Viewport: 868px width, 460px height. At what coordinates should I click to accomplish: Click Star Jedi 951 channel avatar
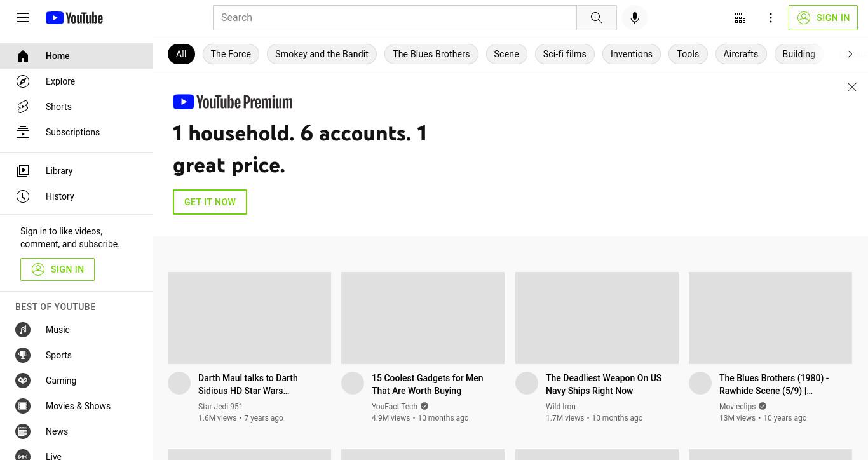point(179,383)
